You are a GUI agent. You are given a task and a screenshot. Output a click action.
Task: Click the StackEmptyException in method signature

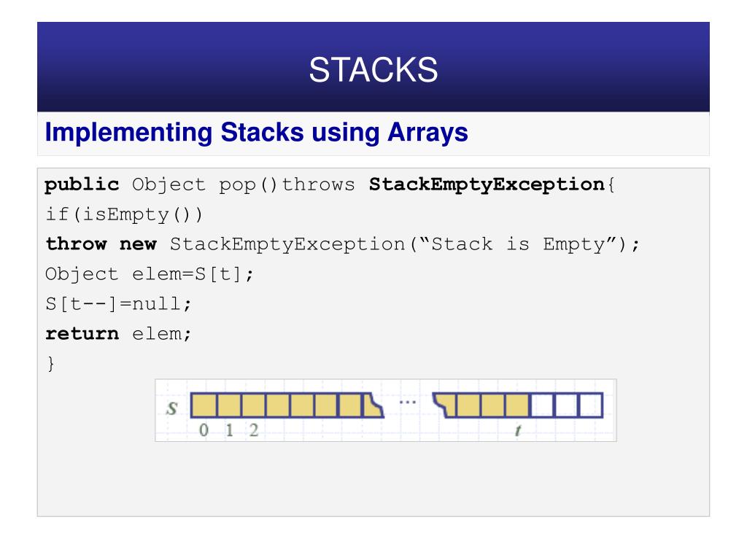pos(487,184)
